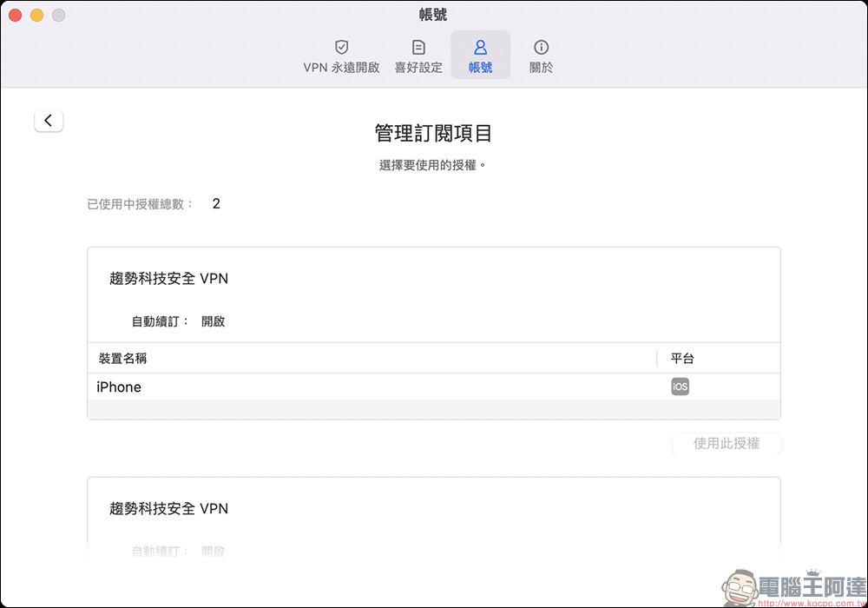
Task: Click the 已使用中授權總數 label
Action: 140,204
